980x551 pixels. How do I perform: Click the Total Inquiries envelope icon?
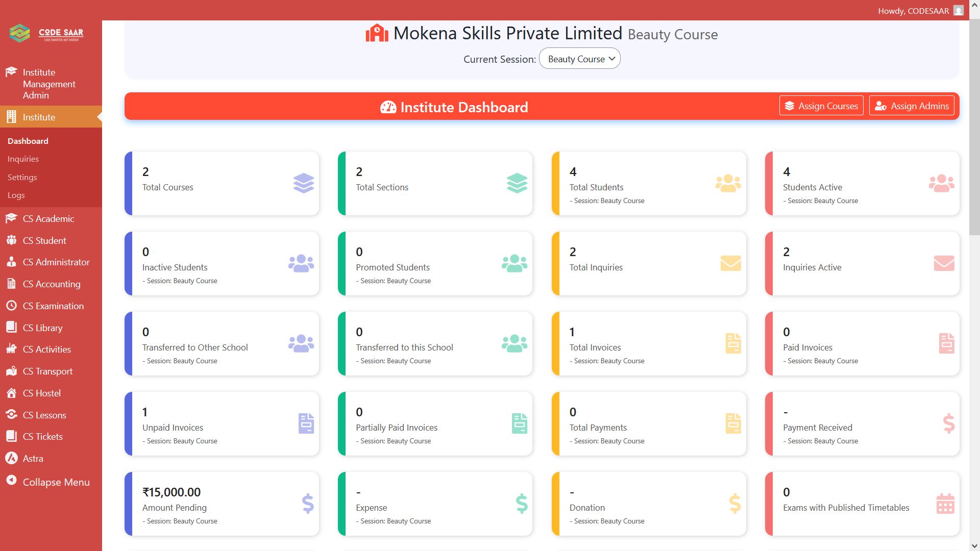730,263
